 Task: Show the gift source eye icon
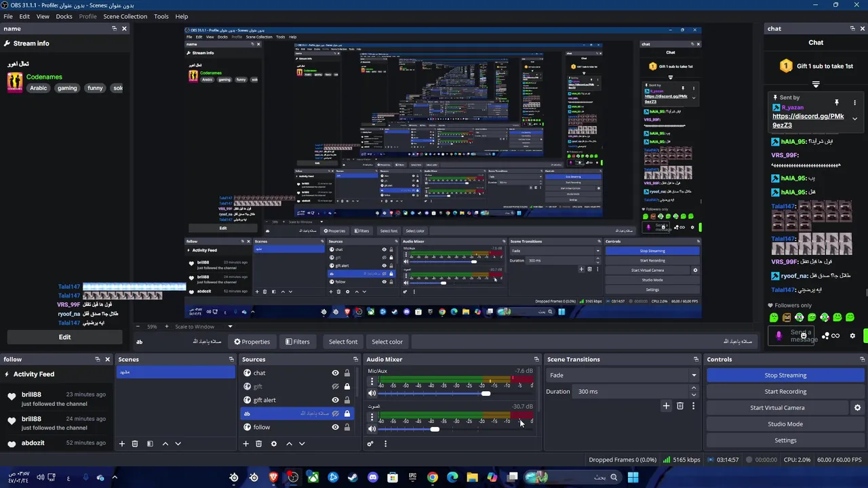click(335, 386)
